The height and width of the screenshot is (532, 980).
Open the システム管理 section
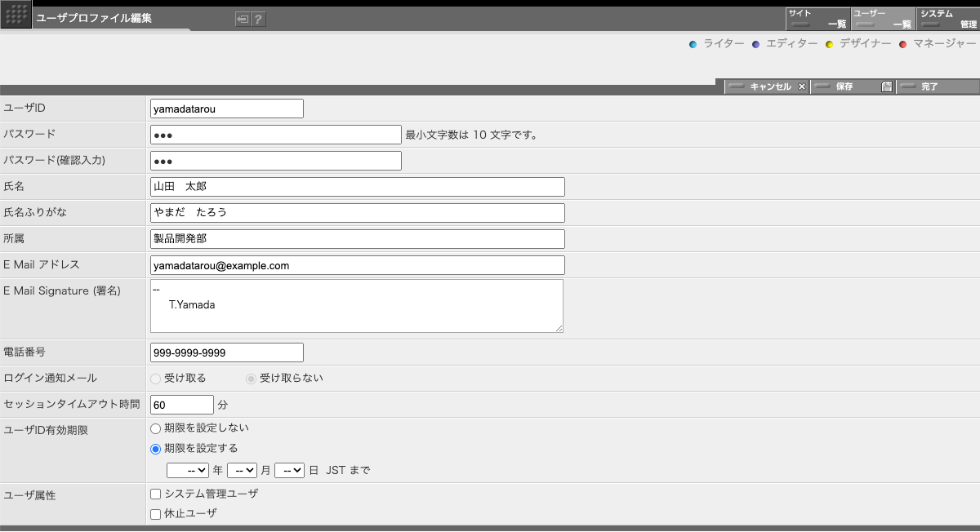click(x=947, y=16)
